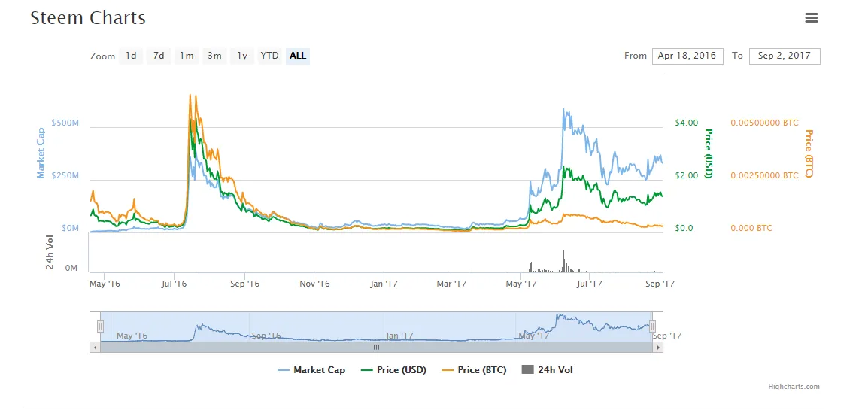
Task: Click the Jul '17 x-axis label
Action: coord(590,284)
